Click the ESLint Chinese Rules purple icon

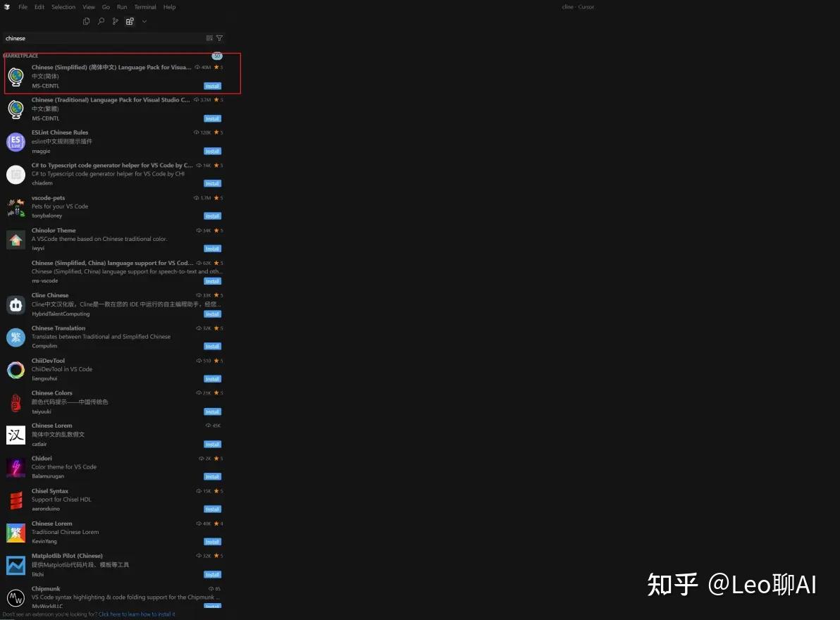[16, 142]
